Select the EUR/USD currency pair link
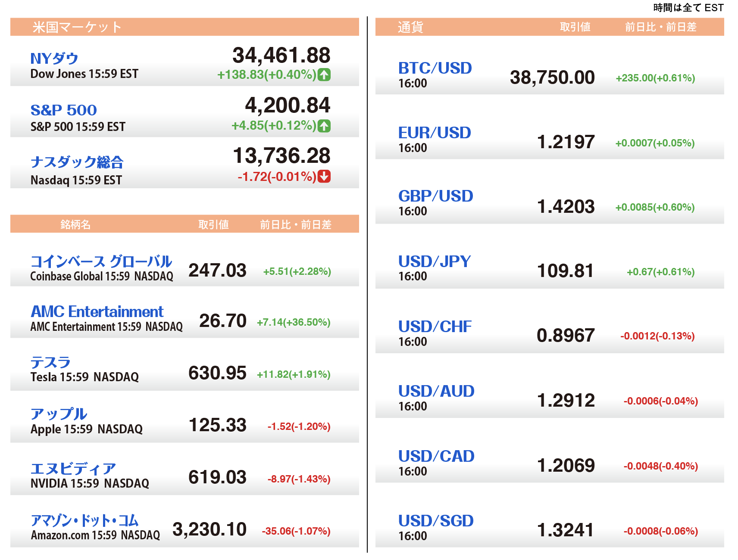Viewport: 738px width, 560px height. coord(435,133)
